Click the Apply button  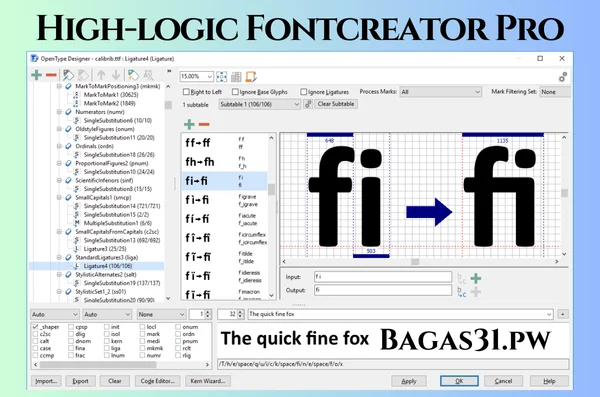(x=409, y=381)
